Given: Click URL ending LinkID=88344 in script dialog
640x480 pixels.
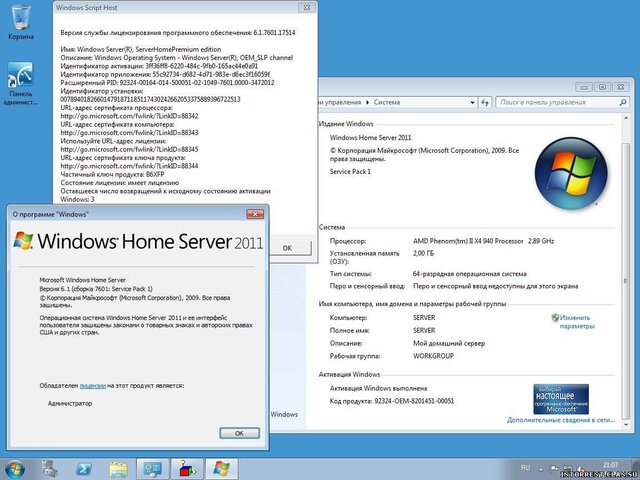Looking at the screenshot, I should tap(129, 166).
